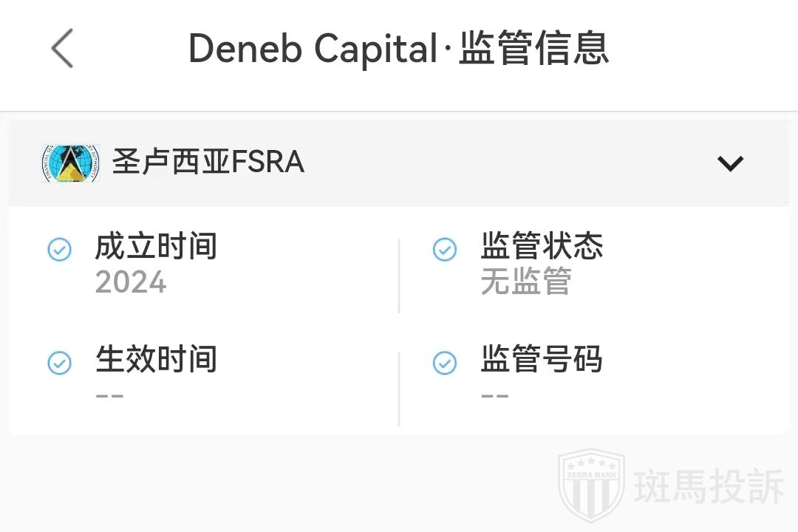
Task: Tap the 监管号码 label
Action: click(x=542, y=359)
